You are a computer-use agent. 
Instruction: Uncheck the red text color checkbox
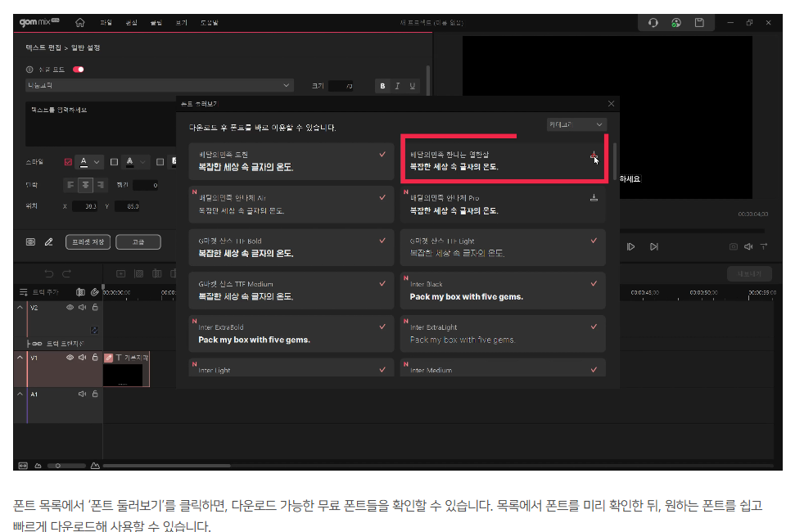68,162
